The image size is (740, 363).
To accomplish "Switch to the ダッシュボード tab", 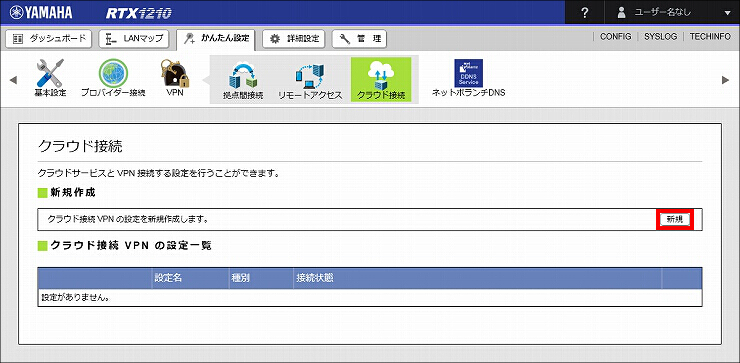I will click(x=48, y=39).
